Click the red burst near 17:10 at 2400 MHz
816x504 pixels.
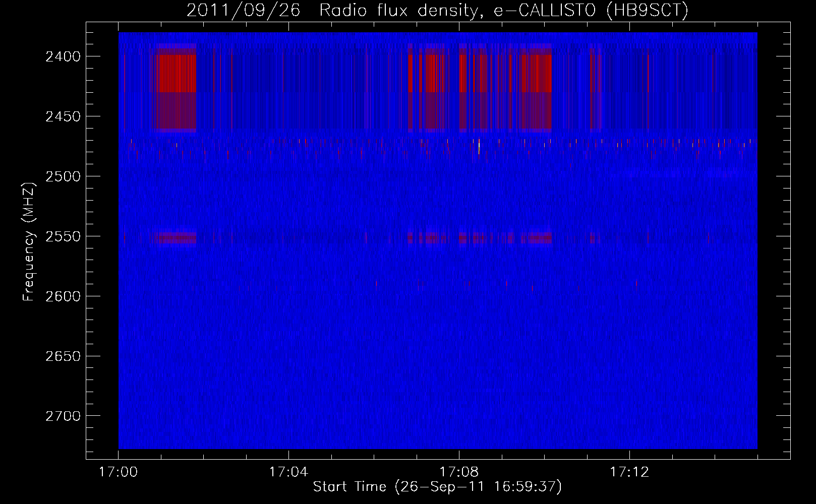[x=536, y=74]
